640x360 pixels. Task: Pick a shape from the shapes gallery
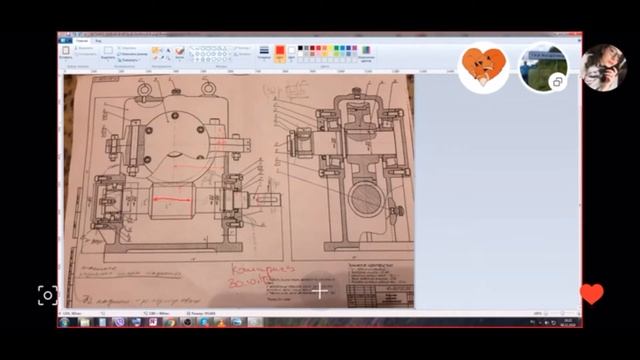tap(210, 53)
